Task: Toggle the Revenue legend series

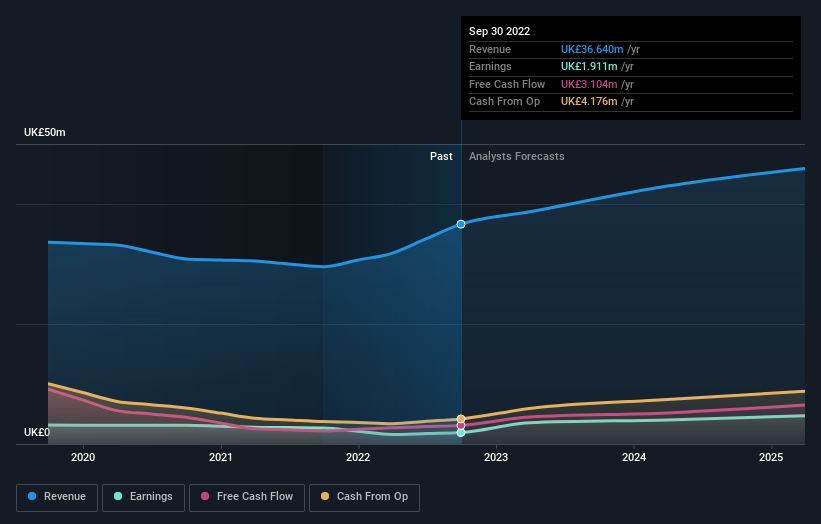Action: click(57, 497)
